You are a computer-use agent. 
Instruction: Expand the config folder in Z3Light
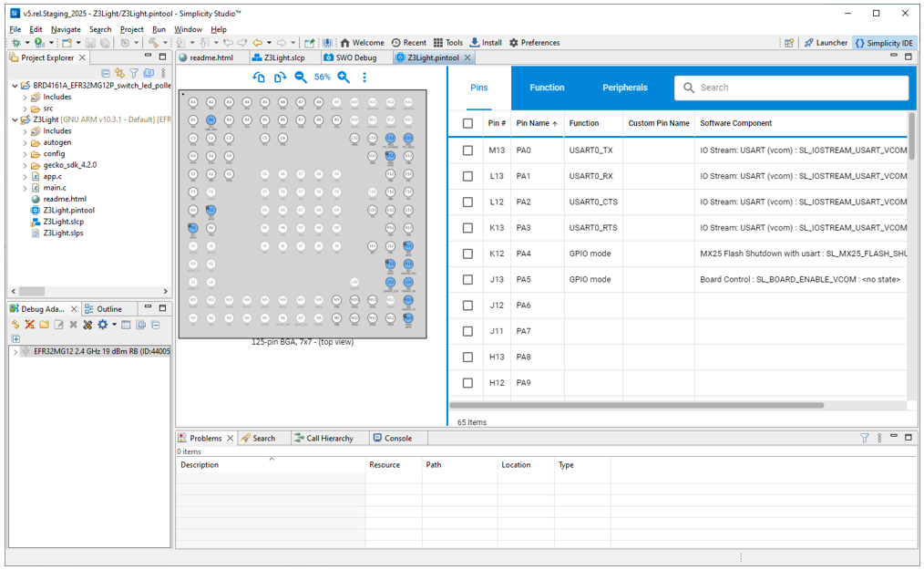click(x=26, y=153)
